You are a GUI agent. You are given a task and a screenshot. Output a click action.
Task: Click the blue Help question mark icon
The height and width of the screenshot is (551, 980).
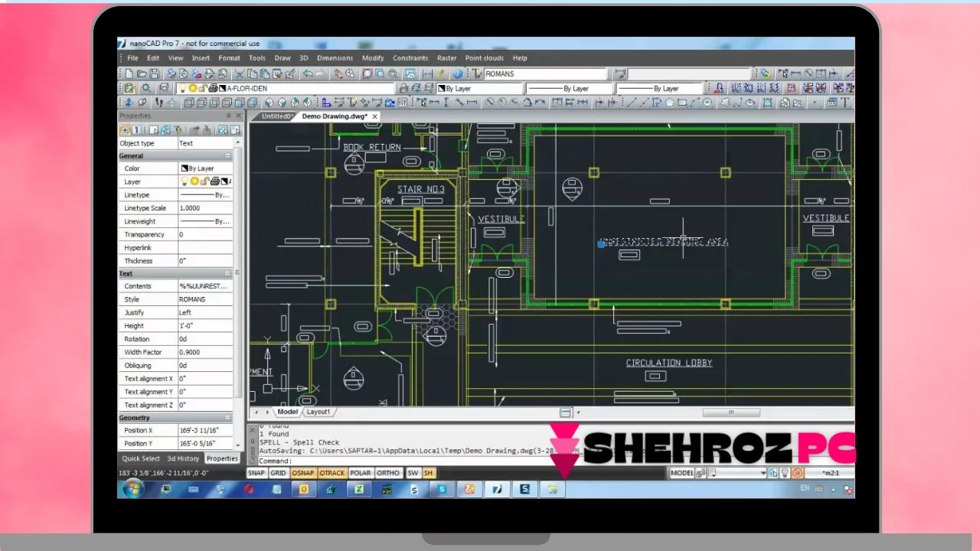(x=458, y=73)
